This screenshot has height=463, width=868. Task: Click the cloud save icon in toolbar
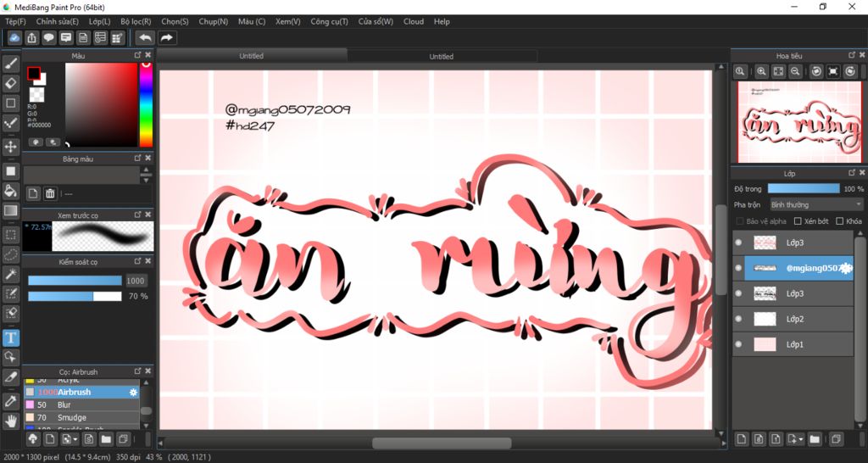click(x=15, y=37)
